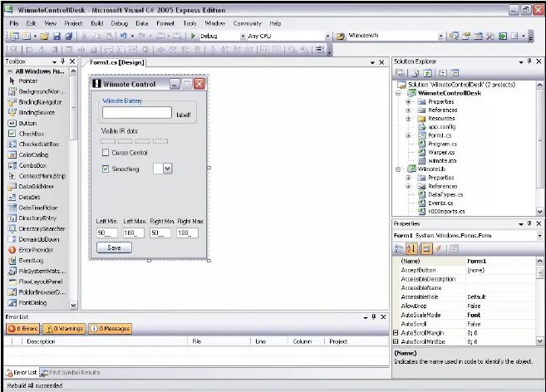Select Warper.cs in Solution Explorer
The width and height of the screenshot is (546, 392).
click(441, 153)
